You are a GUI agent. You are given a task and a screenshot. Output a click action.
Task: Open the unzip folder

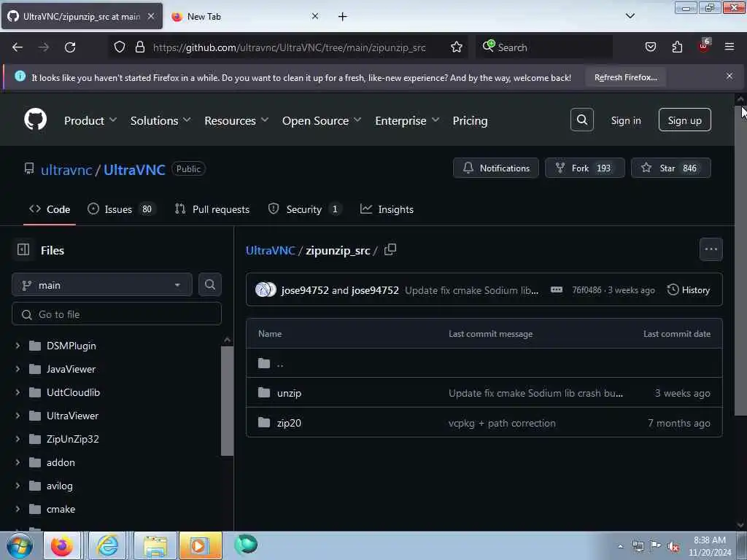pos(289,393)
